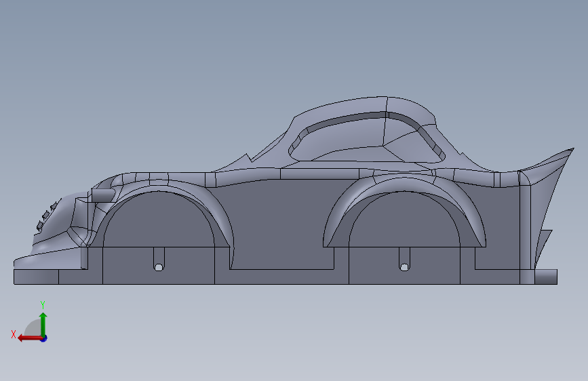Select the flat face inside rear wheel arch

coord(404,221)
